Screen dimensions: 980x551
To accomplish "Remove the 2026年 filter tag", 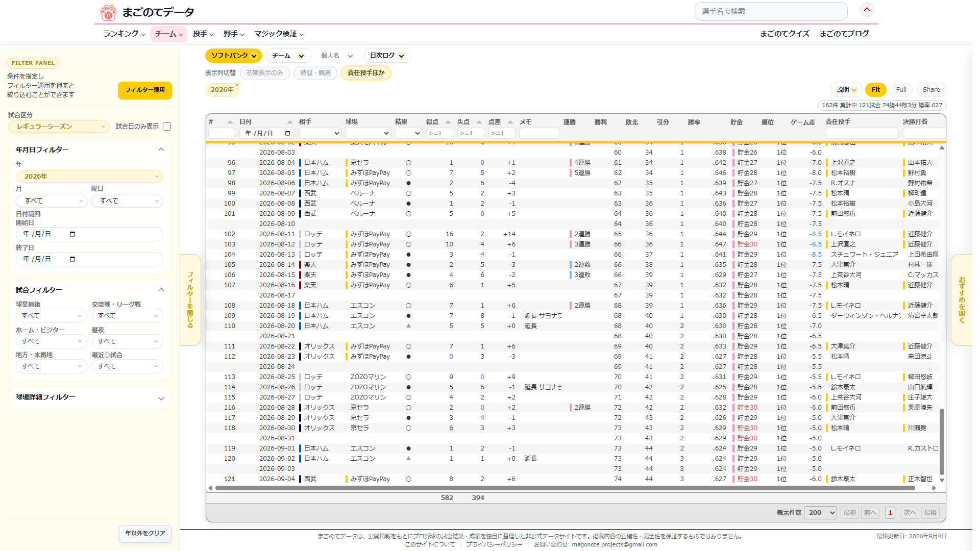I will pos(237,85).
